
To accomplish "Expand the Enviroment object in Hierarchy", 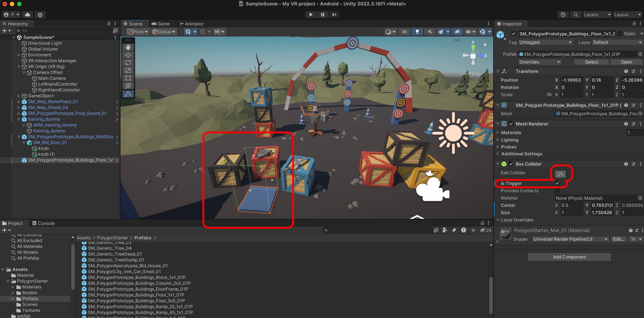I will coord(19,55).
